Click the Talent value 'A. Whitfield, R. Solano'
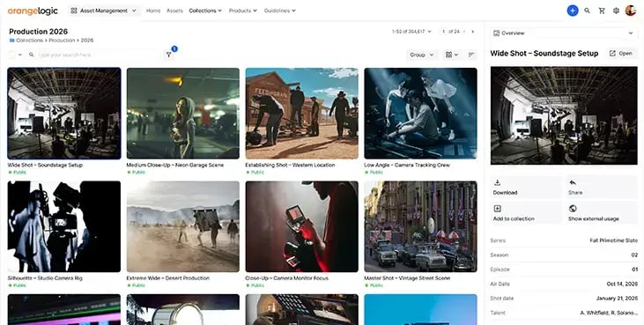644x325 pixels. pos(609,313)
